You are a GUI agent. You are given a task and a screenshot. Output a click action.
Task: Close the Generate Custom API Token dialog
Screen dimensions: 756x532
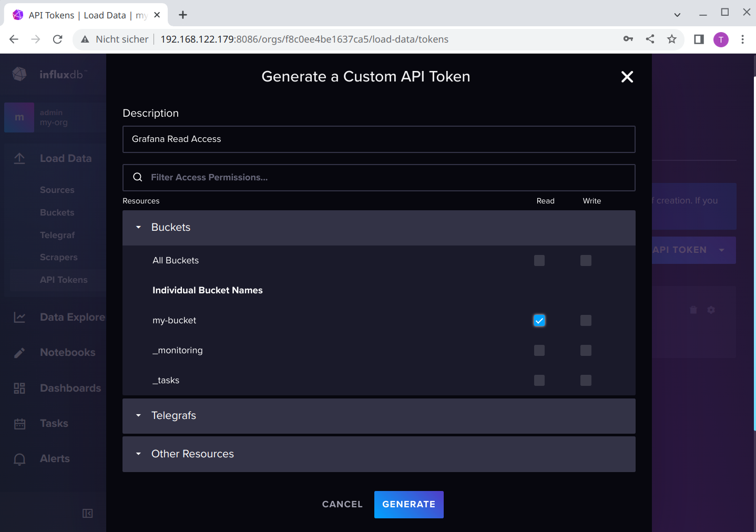click(627, 77)
